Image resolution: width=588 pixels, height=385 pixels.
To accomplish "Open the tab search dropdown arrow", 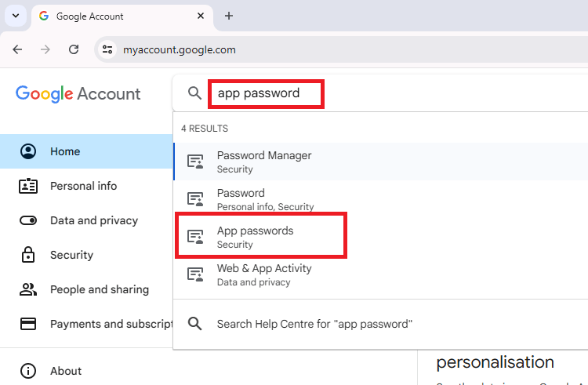I will (15, 16).
